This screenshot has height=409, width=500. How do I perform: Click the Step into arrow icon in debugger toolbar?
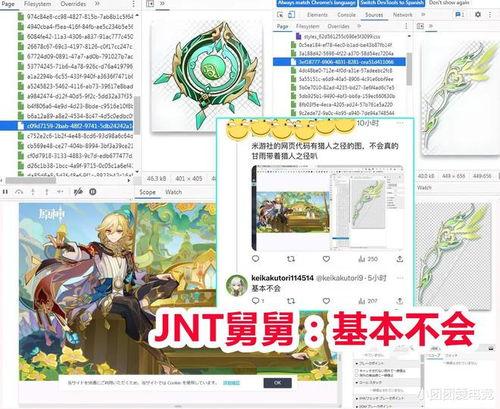tap(33, 192)
